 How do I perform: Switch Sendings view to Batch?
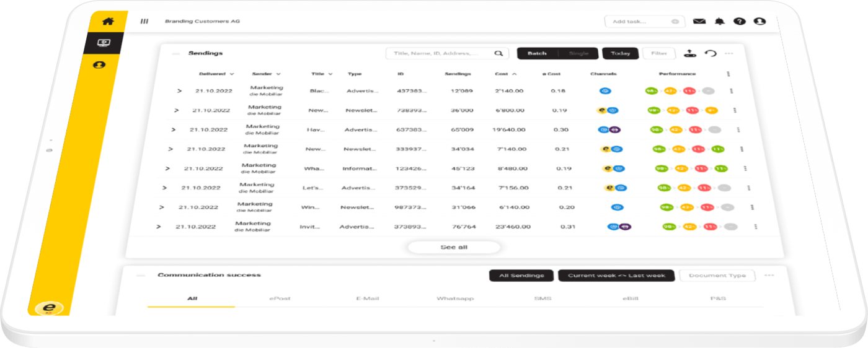[x=537, y=53]
